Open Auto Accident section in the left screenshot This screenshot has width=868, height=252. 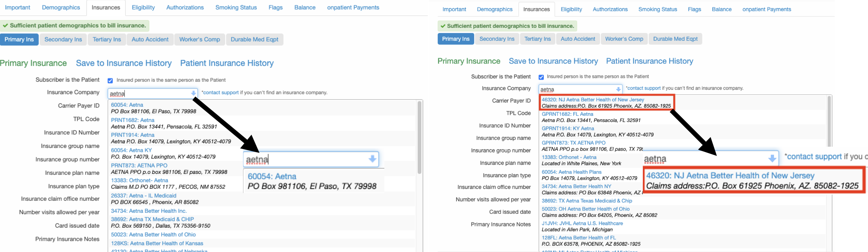click(150, 40)
